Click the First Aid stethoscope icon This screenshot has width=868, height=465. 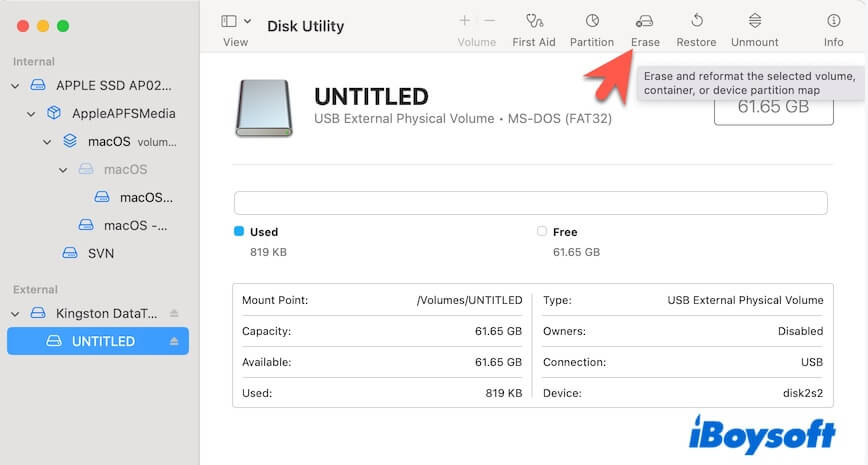(533, 21)
